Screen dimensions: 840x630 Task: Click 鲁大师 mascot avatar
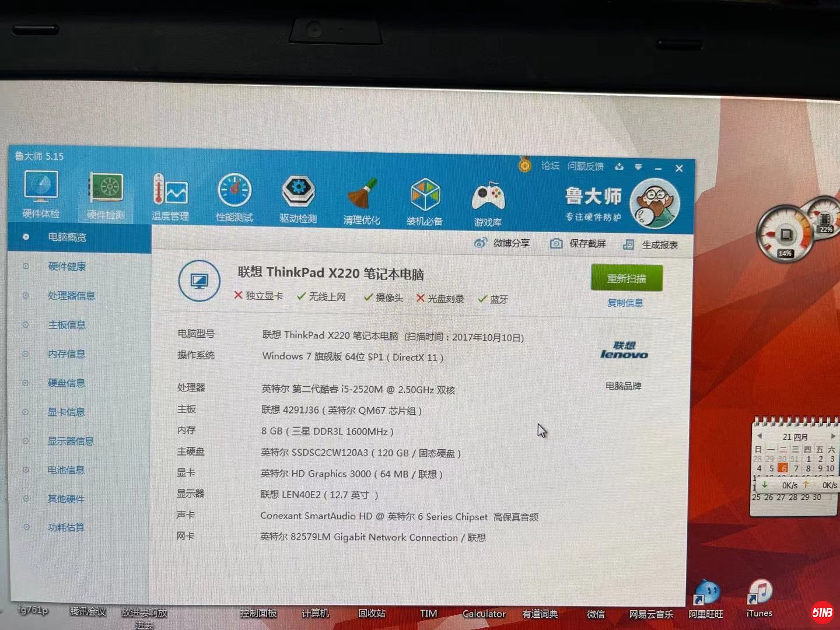[655, 204]
